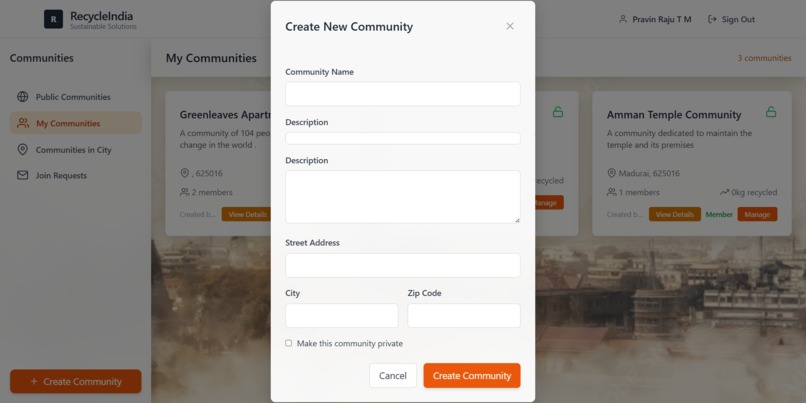Click the members icon beside 1 members
This screenshot has width=806, height=403.
[612, 192]
